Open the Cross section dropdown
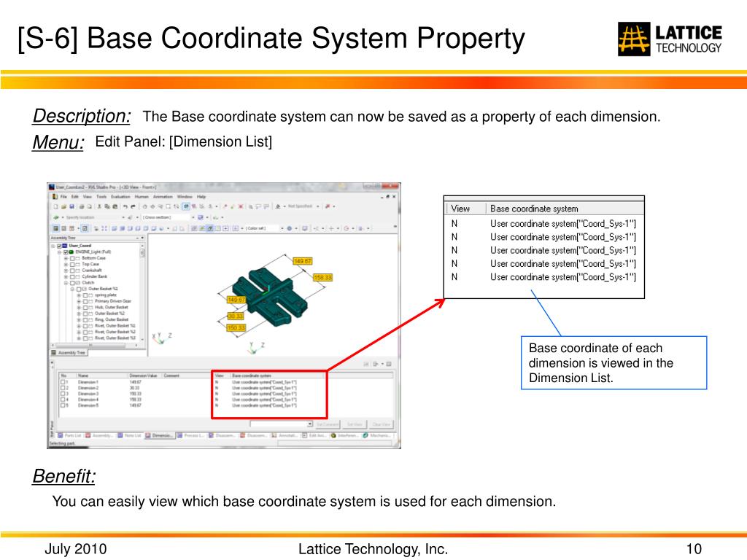This screenshot has width=747, height=560. pyautogui.click(x=193, y=217)
